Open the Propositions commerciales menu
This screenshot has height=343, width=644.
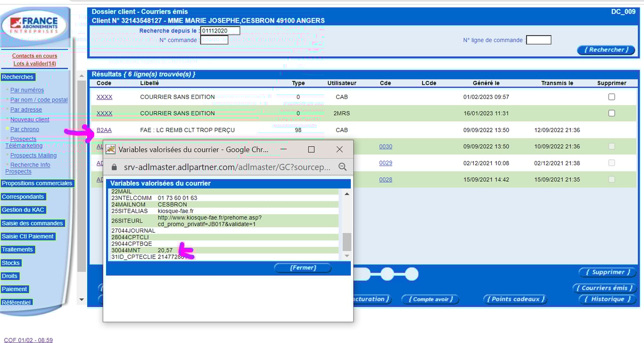(37, 183)
